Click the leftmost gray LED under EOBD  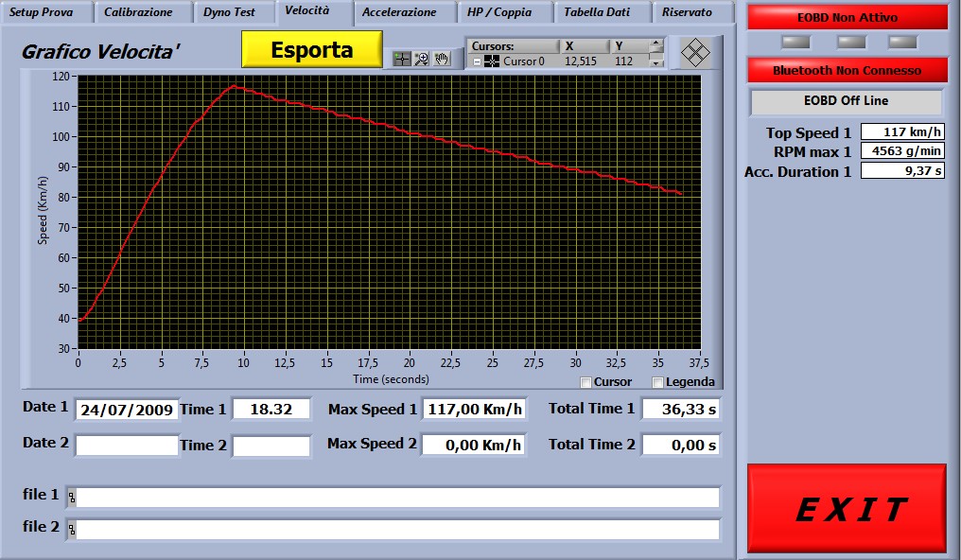tap(795, 42)
